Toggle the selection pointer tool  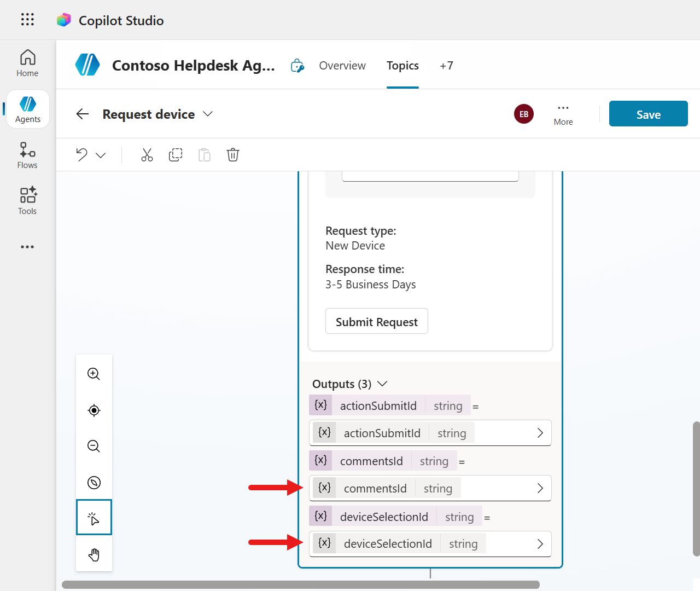click(x=94, y=518)
